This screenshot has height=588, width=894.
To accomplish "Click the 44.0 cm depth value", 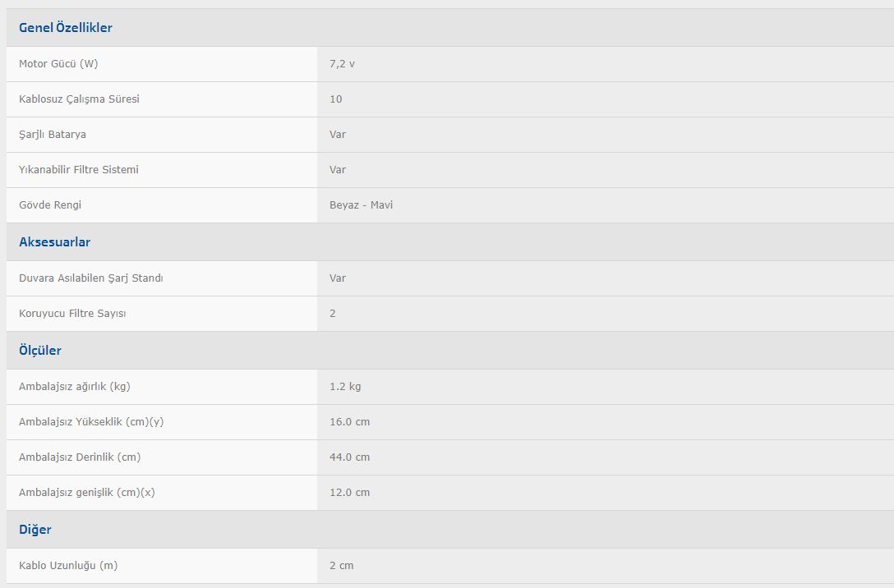I will (x=349, y=457).
